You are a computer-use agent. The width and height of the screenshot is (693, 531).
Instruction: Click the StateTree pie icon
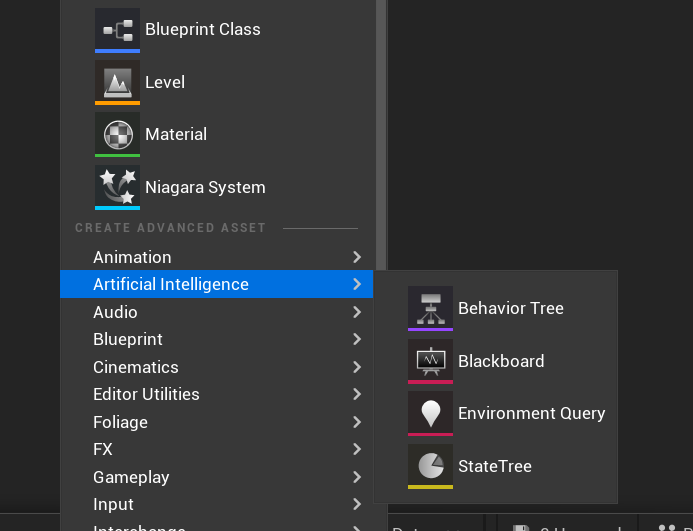(x=430, y=466)
